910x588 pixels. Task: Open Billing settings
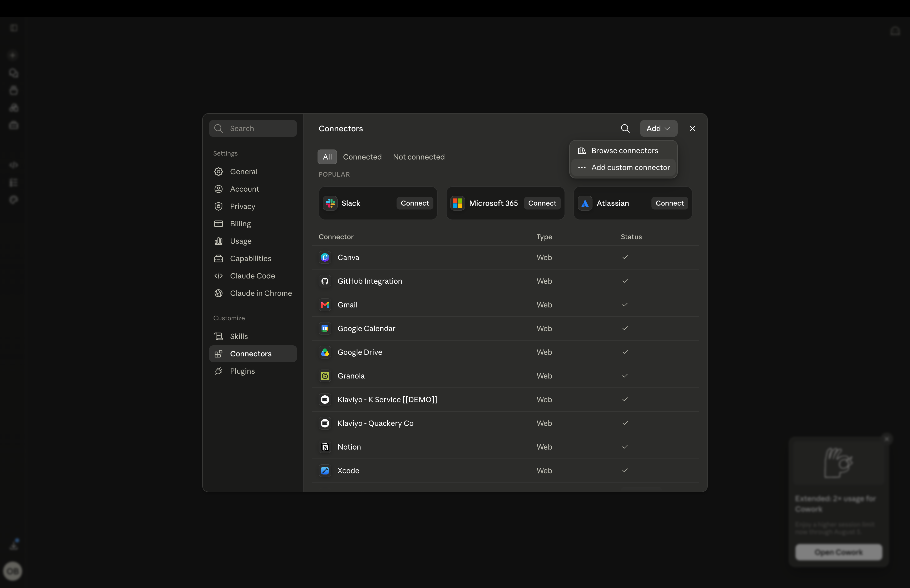pyautogui.click(x=253, y=224)
